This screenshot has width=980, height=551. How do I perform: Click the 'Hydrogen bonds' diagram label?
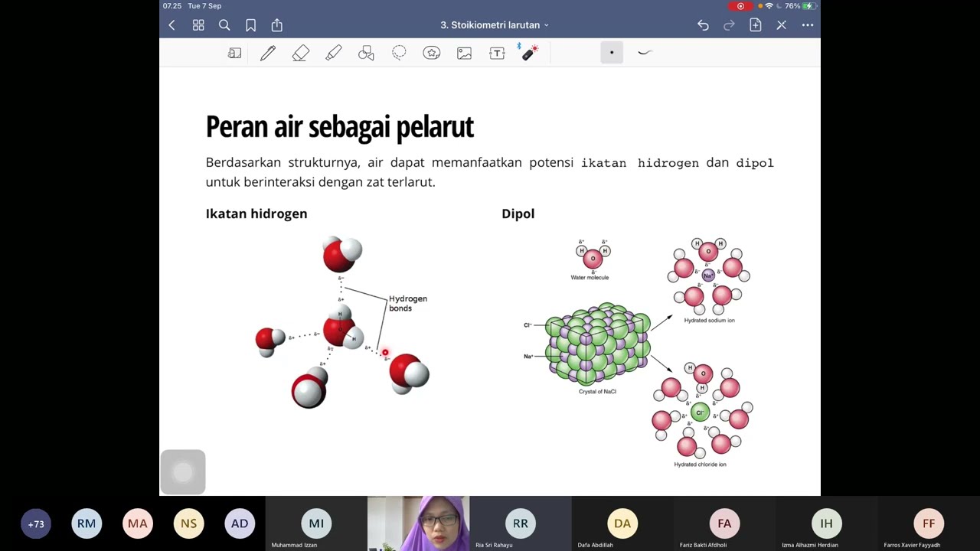(408, 303)
